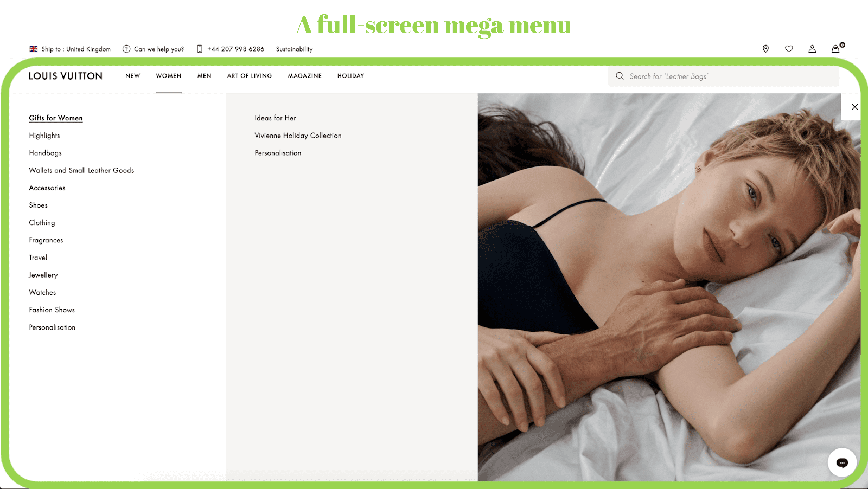Click the wishlist heart icon
Screen dimensions: 868x489
point(789,48)
